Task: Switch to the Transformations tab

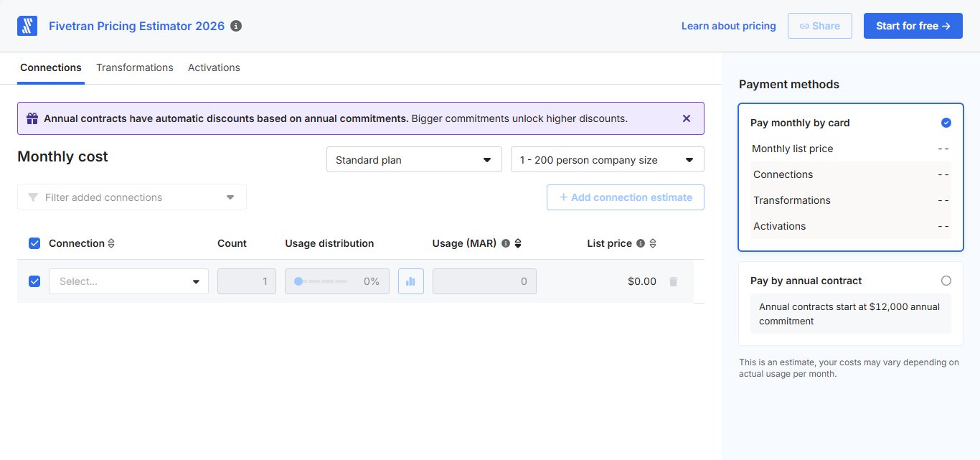Action: 135,67
